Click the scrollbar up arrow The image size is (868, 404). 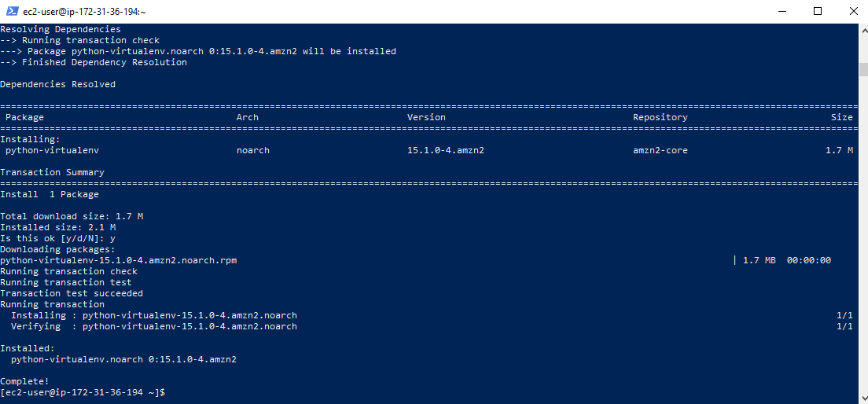(x=863, y=28)
